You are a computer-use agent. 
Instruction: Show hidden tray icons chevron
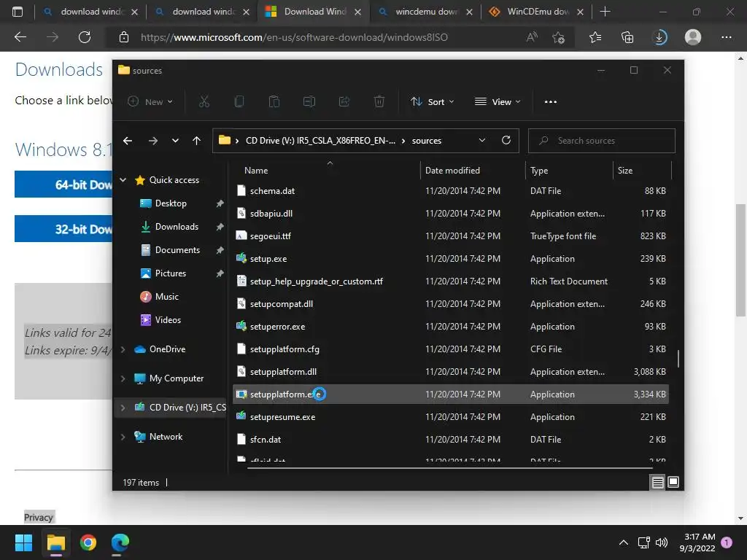[623, 542]
